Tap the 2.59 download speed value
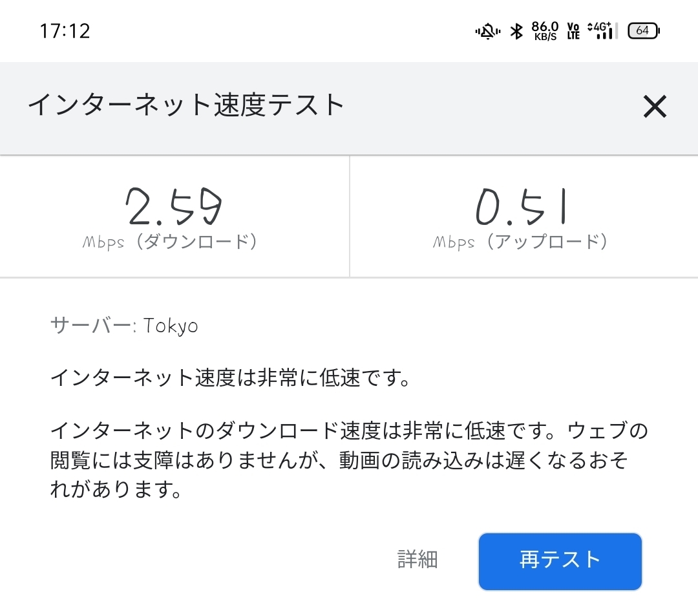 (173, 207)
